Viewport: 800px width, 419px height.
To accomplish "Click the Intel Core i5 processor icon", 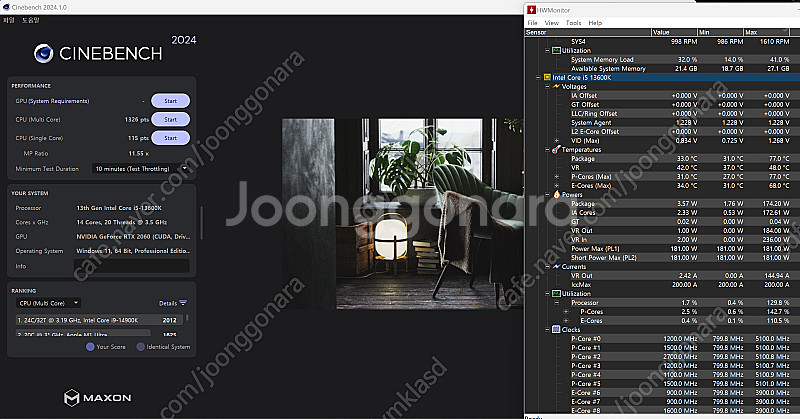I will 546,76.
